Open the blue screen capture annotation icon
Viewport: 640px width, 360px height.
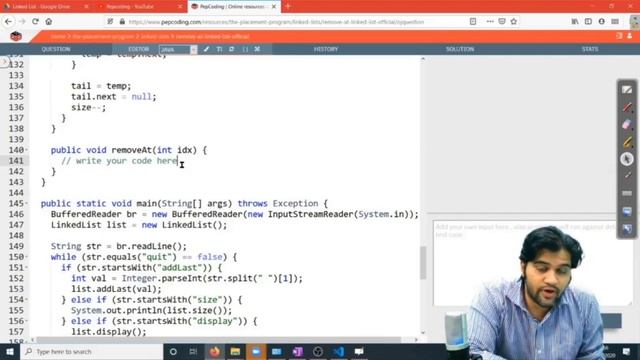(627, 211)
